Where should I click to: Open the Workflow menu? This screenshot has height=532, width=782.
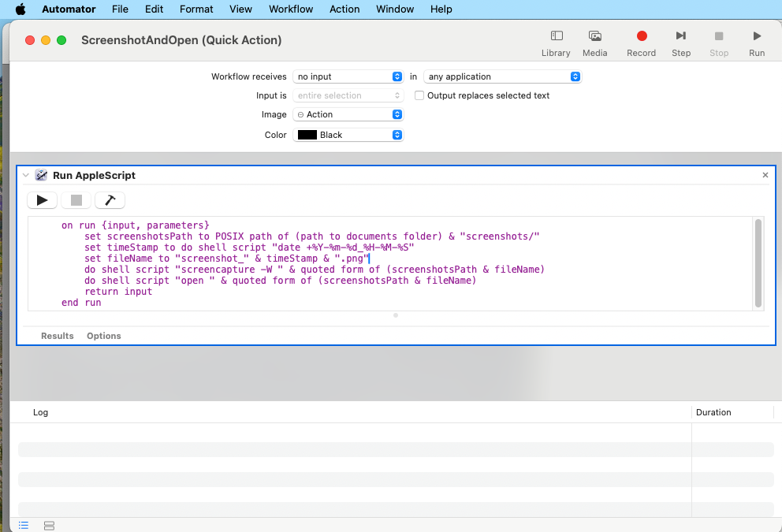[x=290, y=9]
